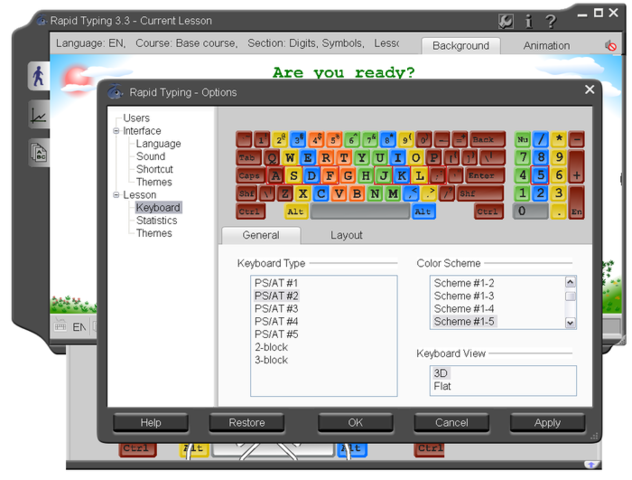The height and width of the screenshot is (480, 632).
Task: Click the preview keyboard's left Alt key
Action: click(x=296, y=211)
